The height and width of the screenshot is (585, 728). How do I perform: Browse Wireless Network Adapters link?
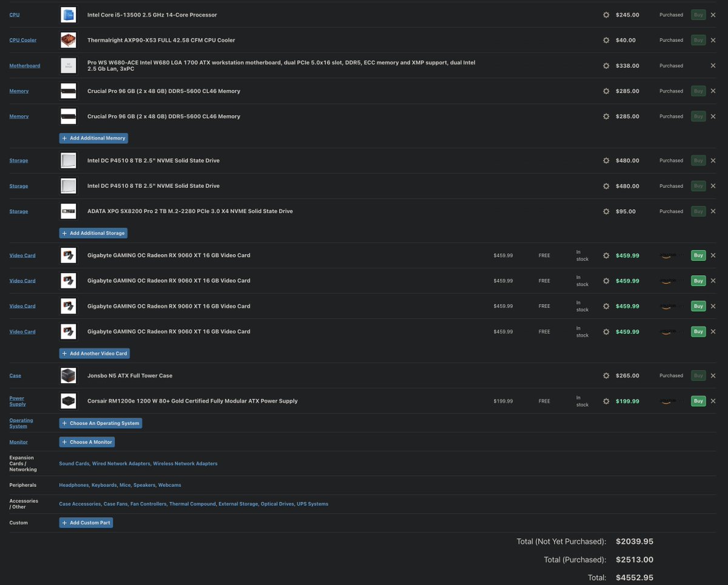pyautogui.click(x=185, y=464)
